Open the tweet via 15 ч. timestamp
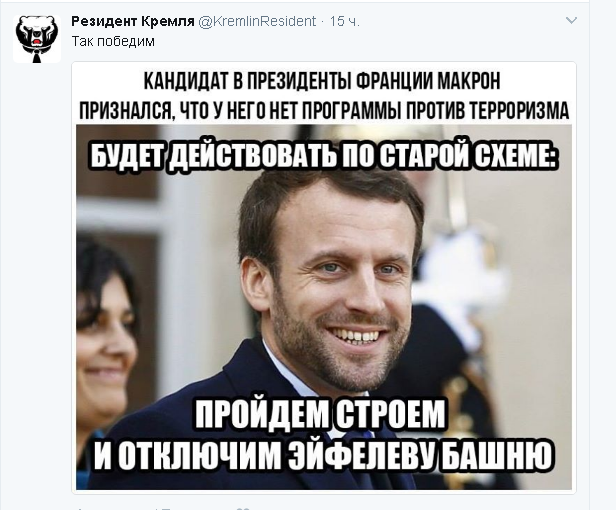The image size is (616, 510). pos(345,21)
